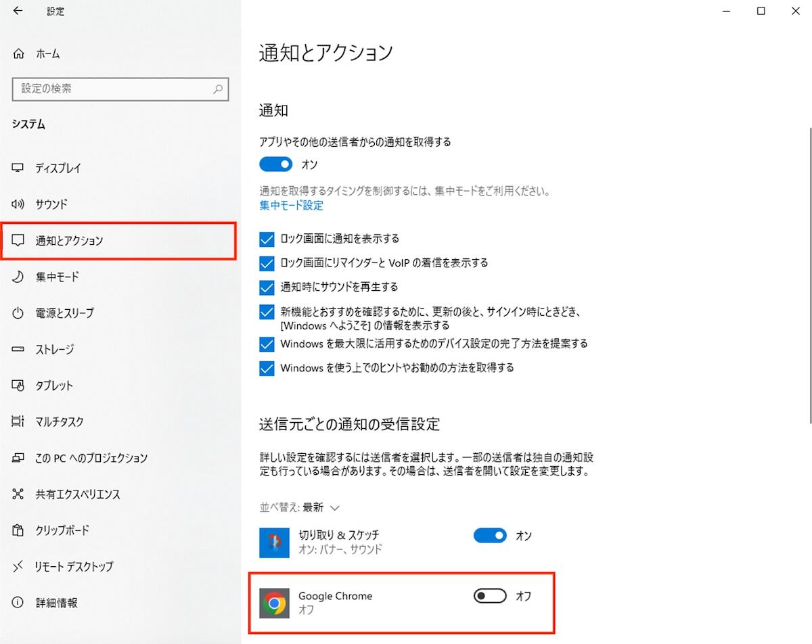Click the back arrow icon in Settings
The image size is (812, 644).
tap(18, 11)
